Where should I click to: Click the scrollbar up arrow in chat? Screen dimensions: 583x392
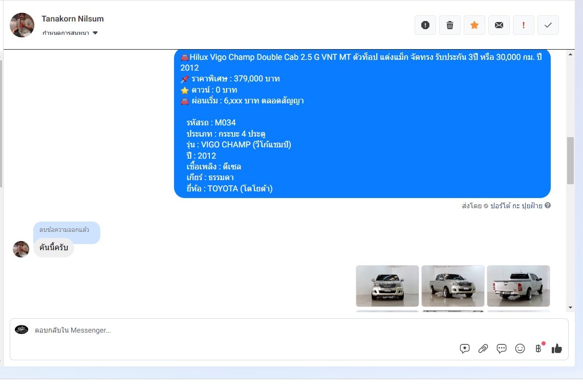click(570, 54)
